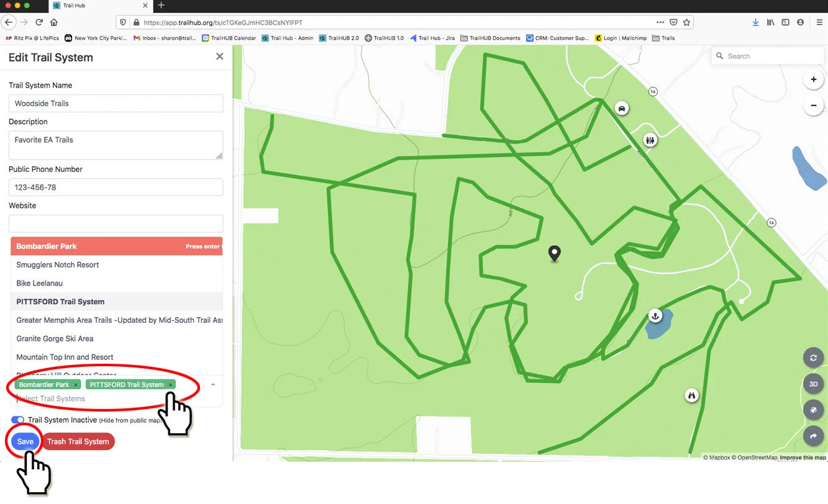828x504 pixels.
Task: Click the Description text area
Action: click(116, 145)
